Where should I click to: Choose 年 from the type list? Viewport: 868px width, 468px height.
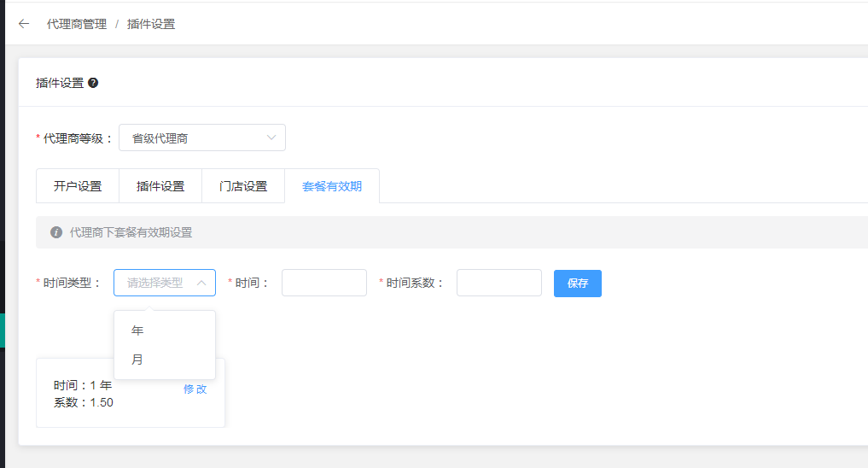(165, 331)
